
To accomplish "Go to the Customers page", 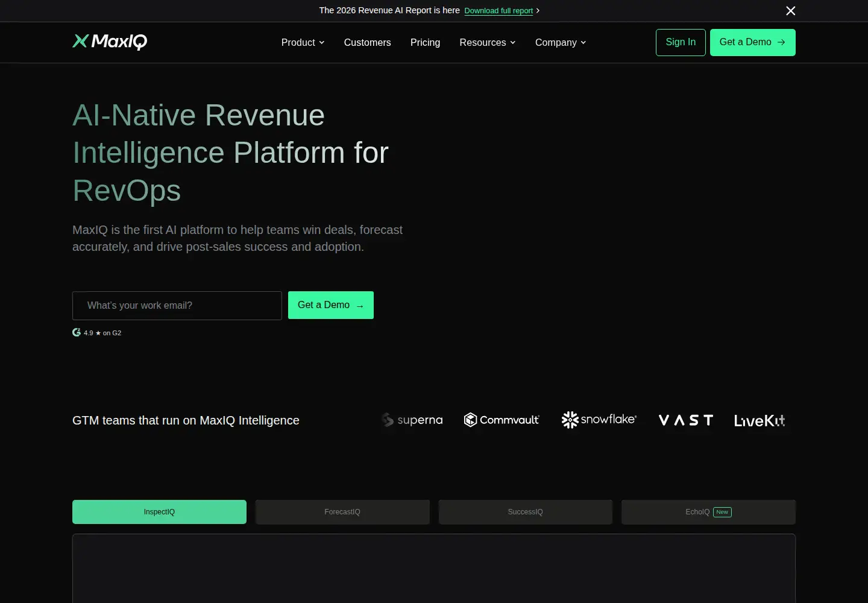I will point(367,42).
